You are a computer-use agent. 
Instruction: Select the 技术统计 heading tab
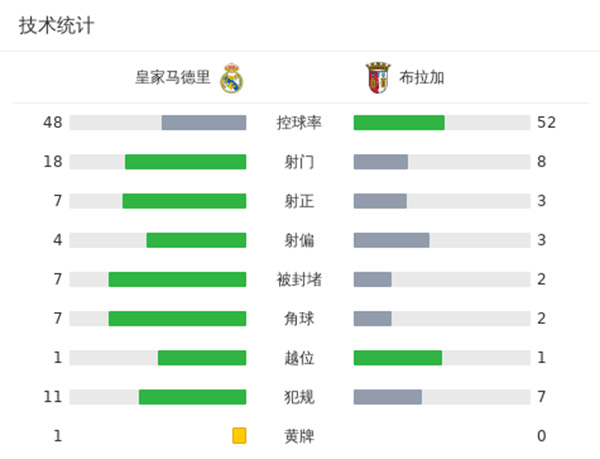[x=56, y=26]
